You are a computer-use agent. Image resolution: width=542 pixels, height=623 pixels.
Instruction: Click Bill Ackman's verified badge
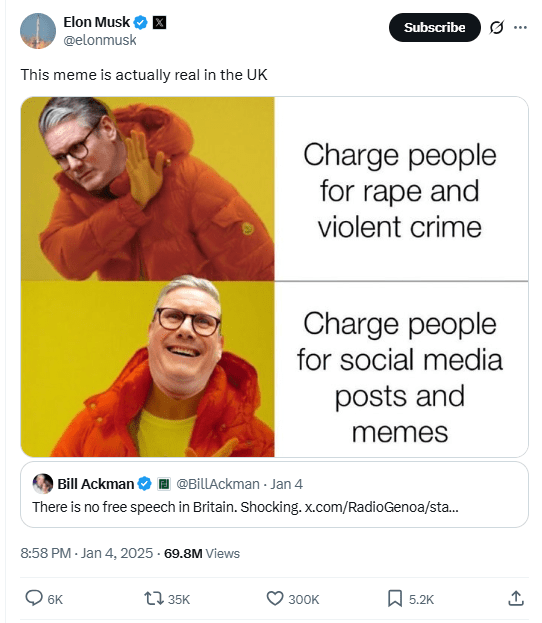pos(144,484)
